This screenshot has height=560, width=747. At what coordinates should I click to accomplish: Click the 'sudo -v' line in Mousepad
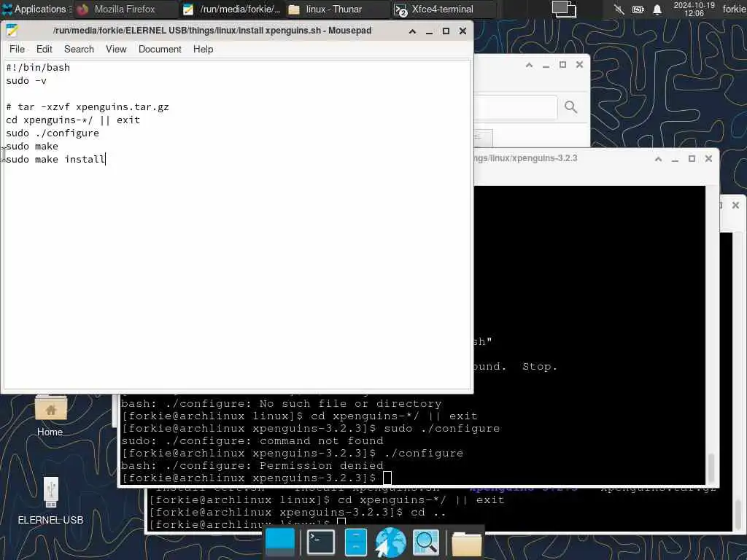[26, 80]
